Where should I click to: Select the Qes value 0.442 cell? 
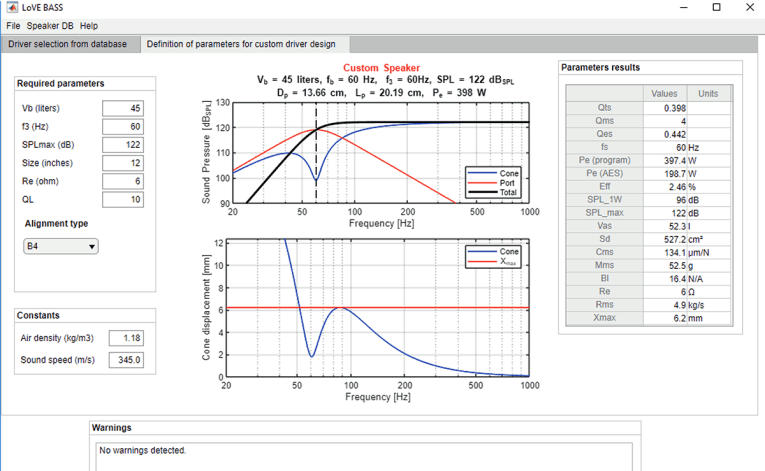pyautogui.click(x=665, y=134)
